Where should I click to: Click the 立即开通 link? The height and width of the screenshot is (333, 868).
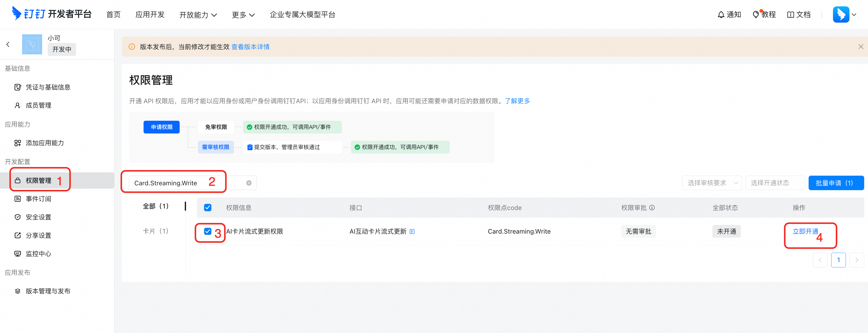click(x=805, y=231)
